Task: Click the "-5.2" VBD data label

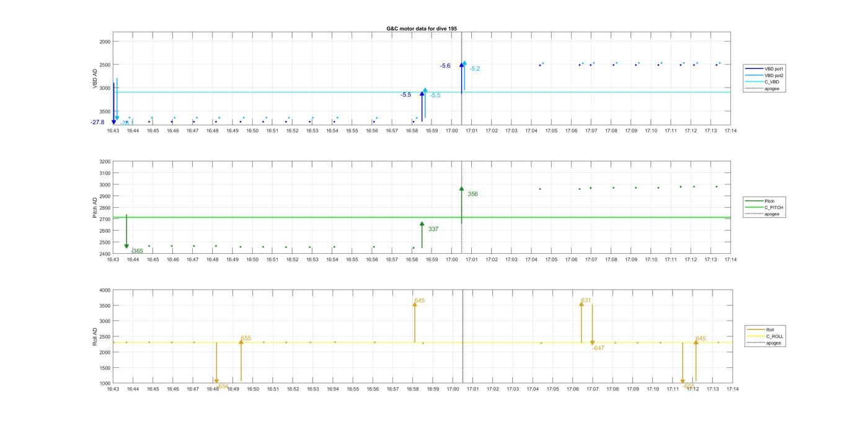Action: click(475, 69)
